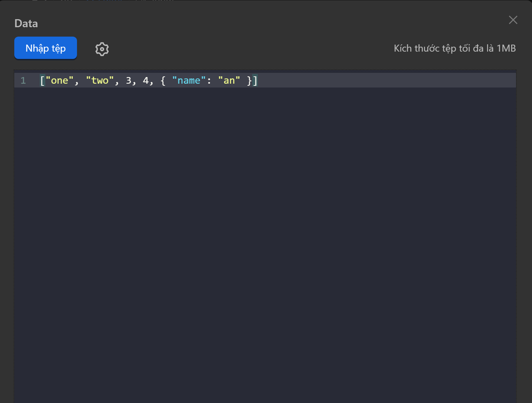Open the gear settings icon
The height and width of the screenshot is (403, 532).
(x=102, y=49)
